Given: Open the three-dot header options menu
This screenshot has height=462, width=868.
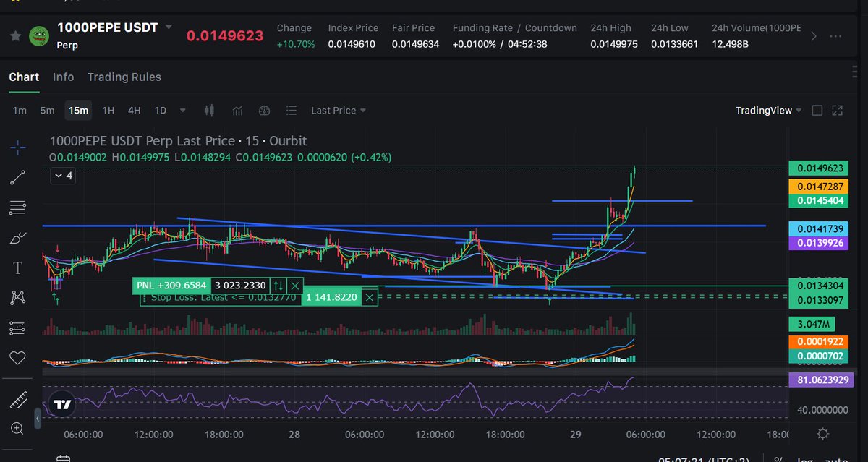Looking at the screenshot, I should 835,36.
